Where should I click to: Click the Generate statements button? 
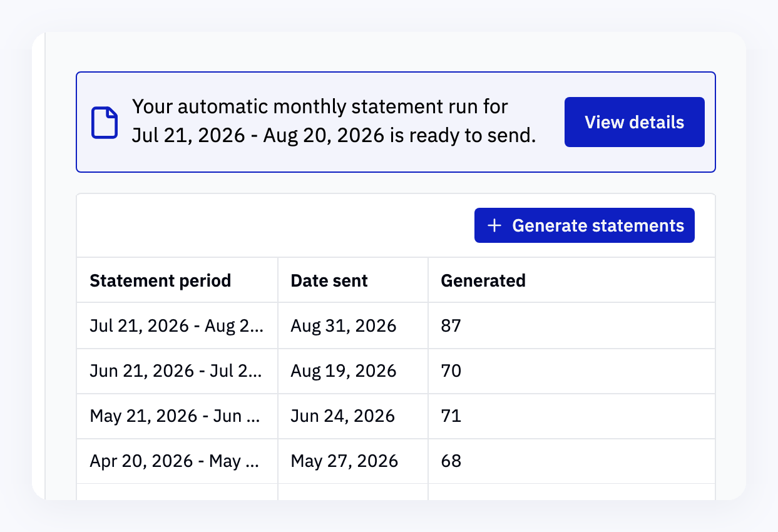(x=584, y=225)
